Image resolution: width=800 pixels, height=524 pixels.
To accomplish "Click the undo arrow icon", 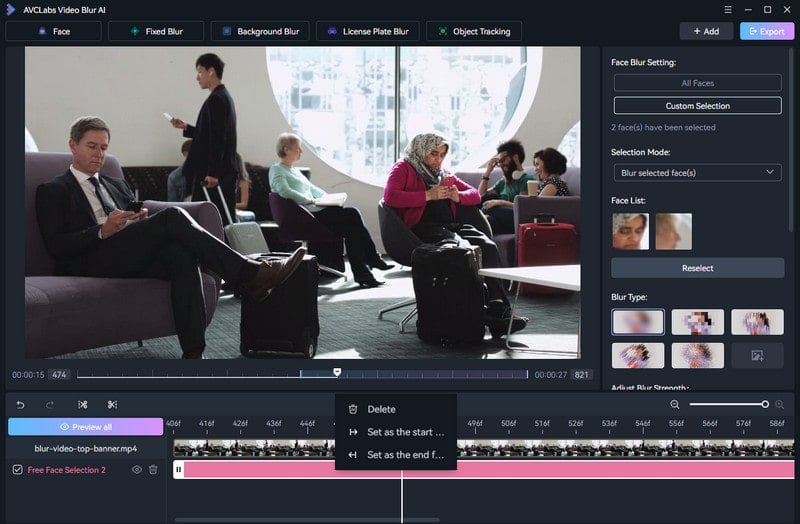I will coord(20,405).
